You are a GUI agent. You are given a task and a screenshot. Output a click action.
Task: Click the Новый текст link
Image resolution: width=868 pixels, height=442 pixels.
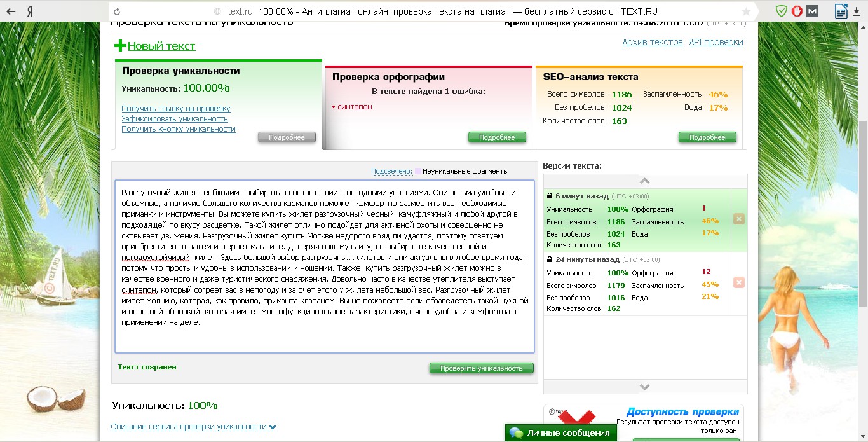[161, 46]
